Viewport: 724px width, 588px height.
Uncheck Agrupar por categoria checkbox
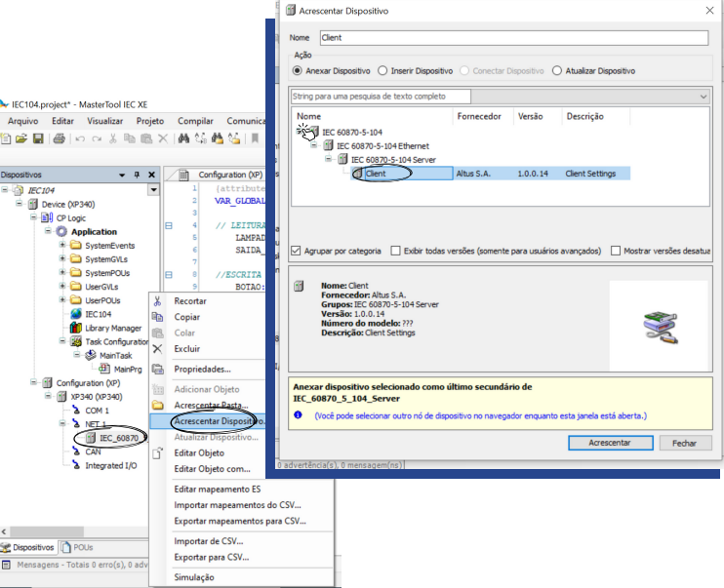point(297,251)
